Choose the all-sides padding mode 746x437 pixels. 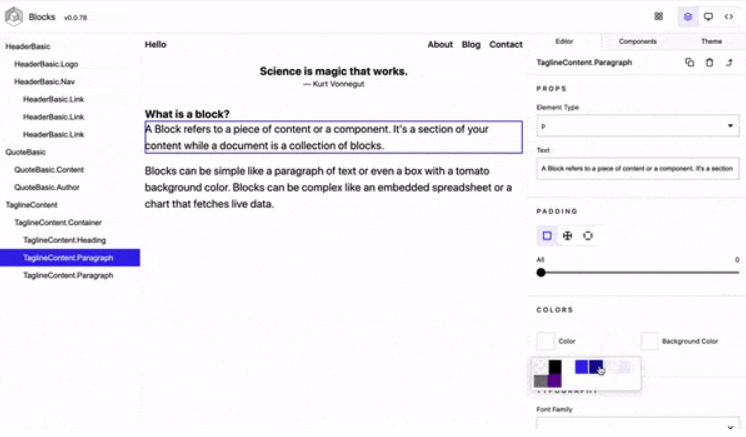click(547, 236)
